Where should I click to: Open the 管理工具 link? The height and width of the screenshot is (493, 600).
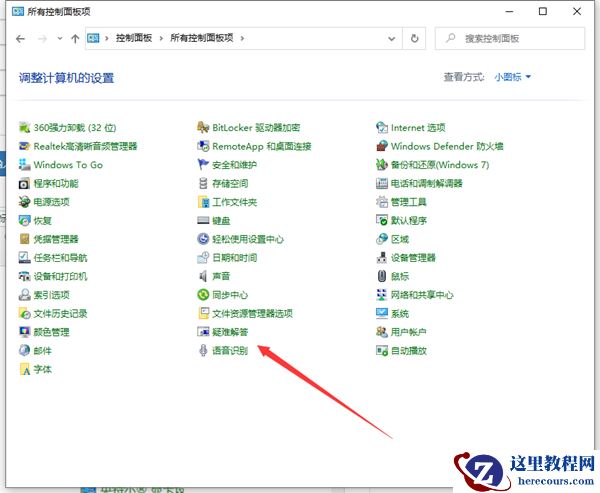(x=409, y=202)
